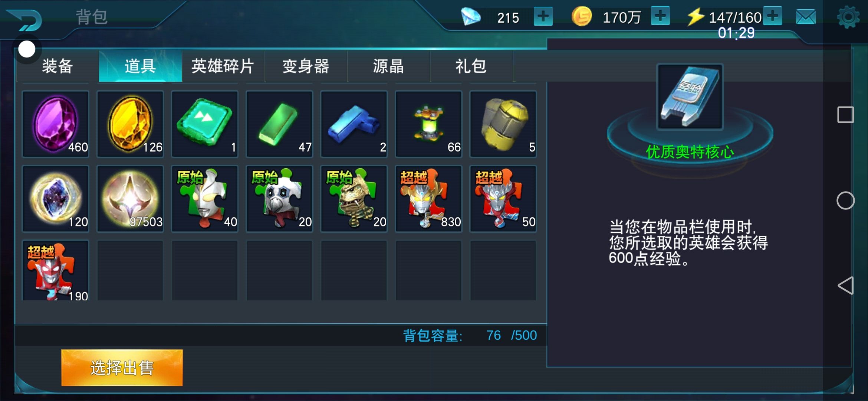Switch to the 装备 tab
868x401 pixels.
click(57, 66)
